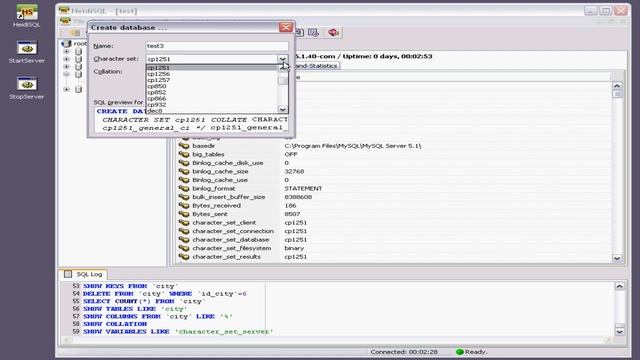640x360 pixels.
Task: Click the icon beside big_tables variable
Action: click(184, 154)
